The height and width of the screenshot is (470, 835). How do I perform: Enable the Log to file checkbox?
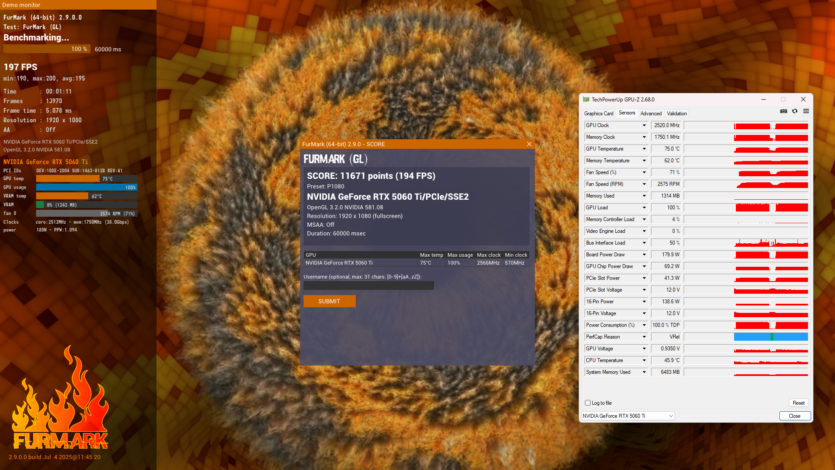(x=588, y=403)
